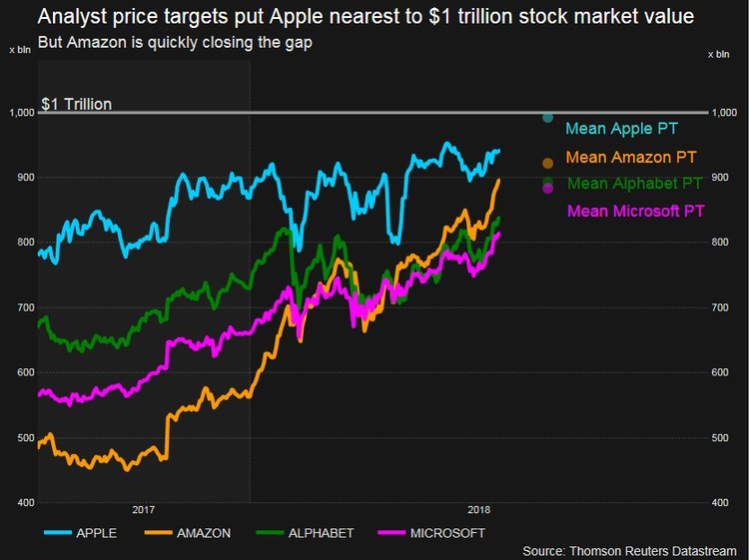Click the Mean Alphabet PT green dot

547,182
